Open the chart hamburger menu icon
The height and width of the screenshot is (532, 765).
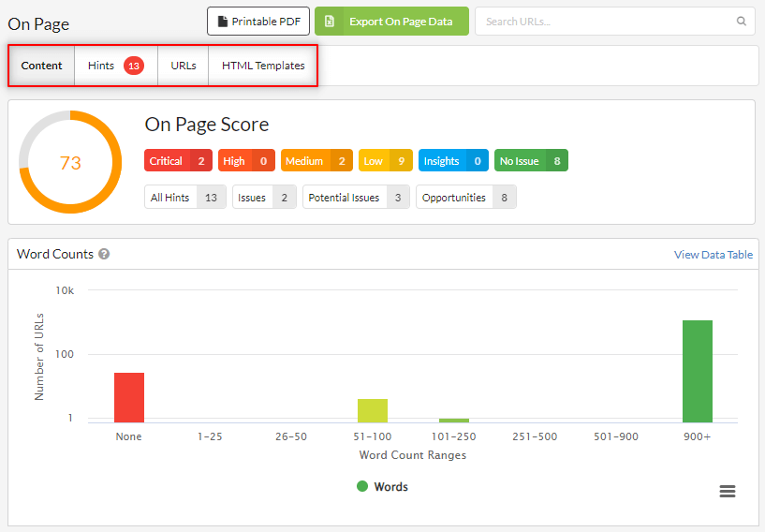pyautogui.click(x=727, y=491)
